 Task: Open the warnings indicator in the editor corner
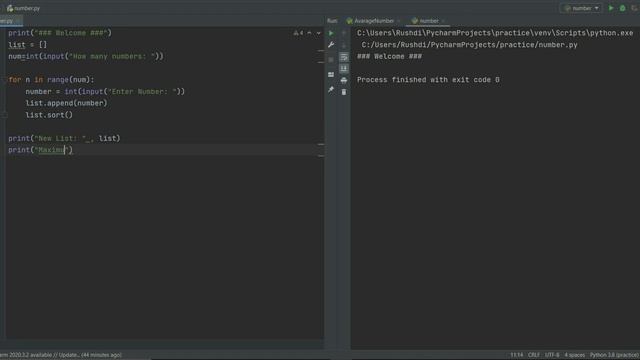(x=298, y=33)
